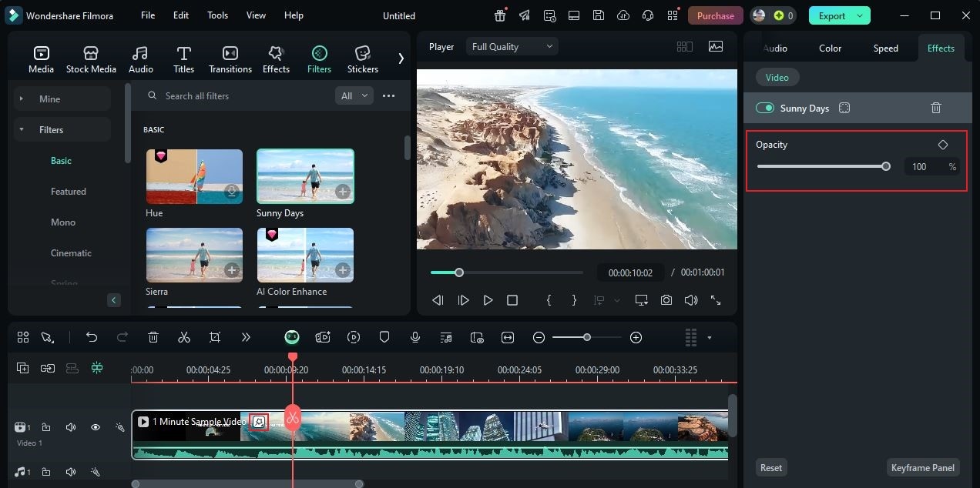Switch to the Speed tab

click(x=885, y=48)
